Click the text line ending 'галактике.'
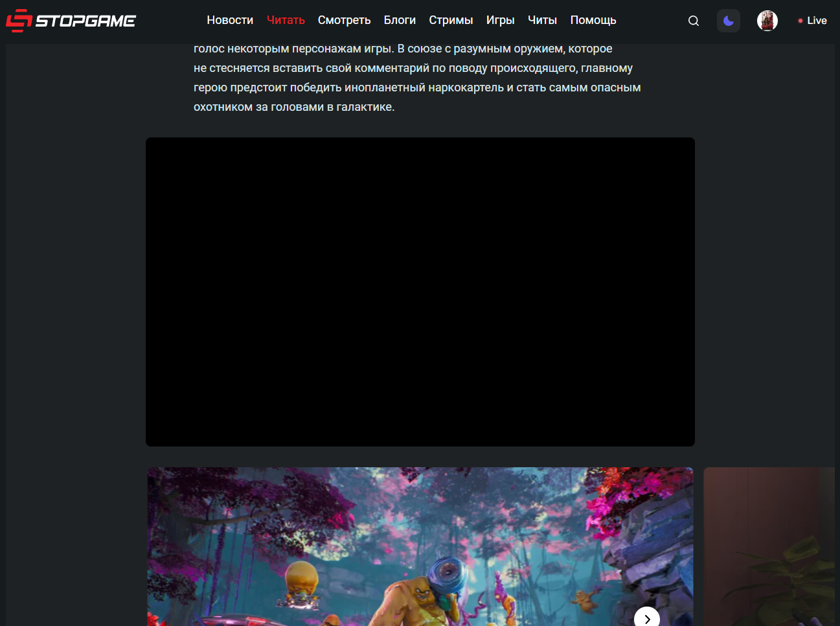The height and width of the screenshot is (626, 840). 294,107
